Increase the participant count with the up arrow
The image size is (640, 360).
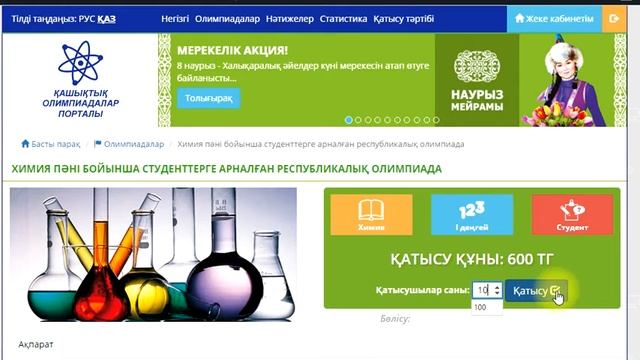click(x=497, y=287)
